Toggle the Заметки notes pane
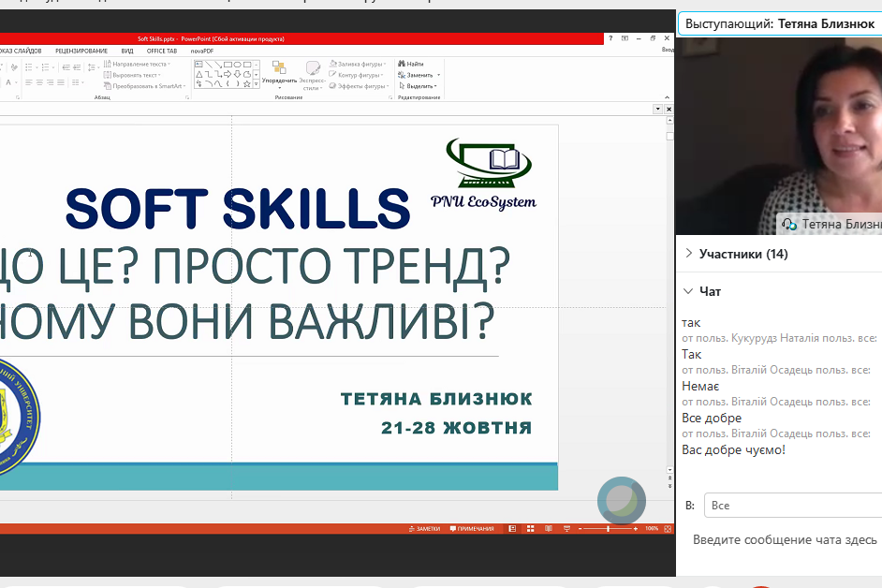The height and width of the screenshot is (588, 882). (424, 529)
